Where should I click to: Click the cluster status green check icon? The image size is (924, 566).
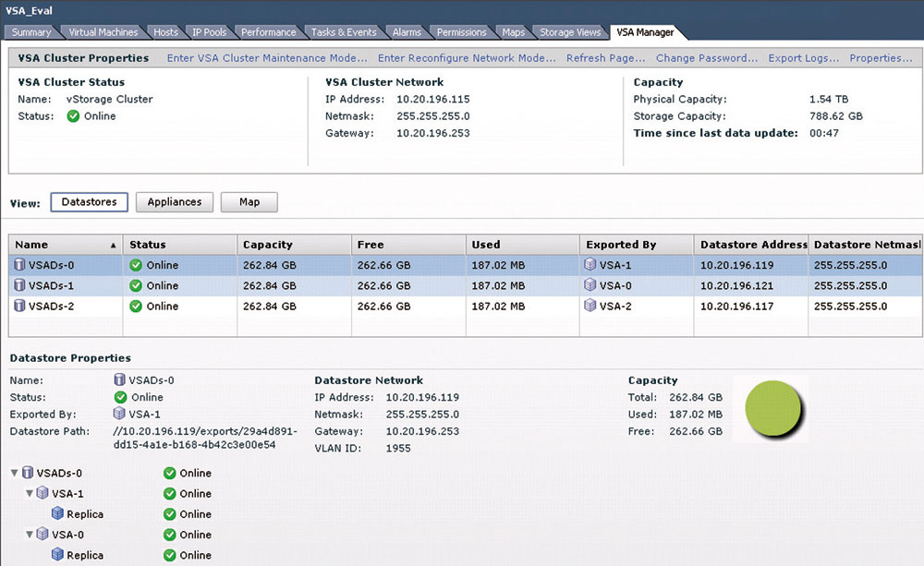(73, 116)
